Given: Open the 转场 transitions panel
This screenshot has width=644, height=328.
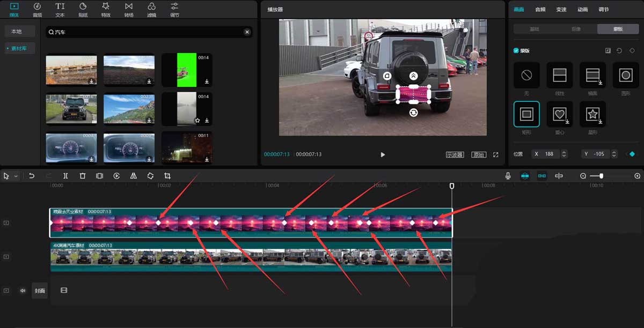Looking at the screenshot, I should click(x=129, y=9).
